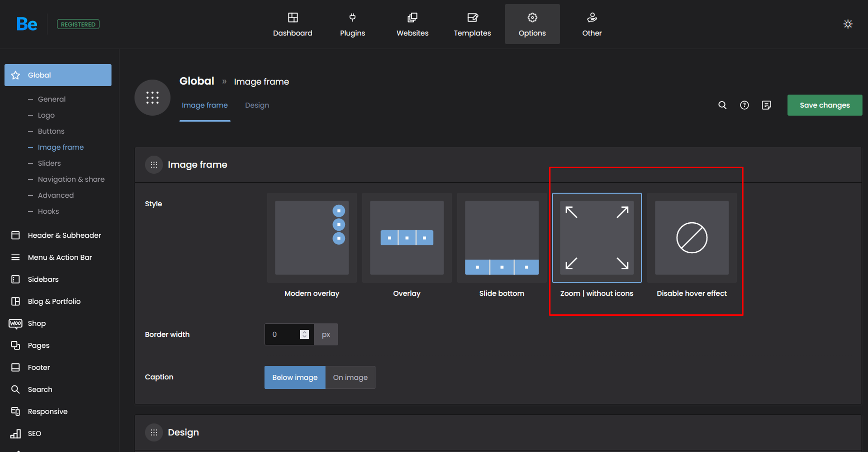Select the Options tab
The height and width of the screenshot is (452, 868).
pyautogui.click(x=532, y=24)
